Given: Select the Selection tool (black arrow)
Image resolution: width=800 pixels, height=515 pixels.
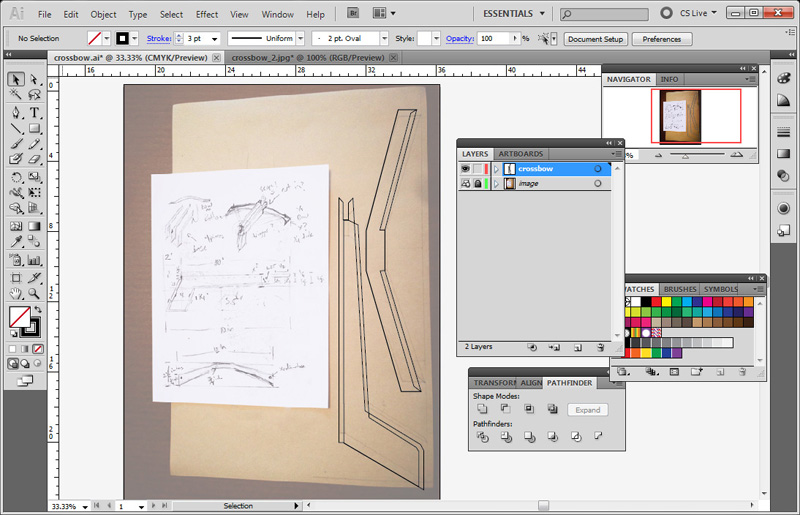Looking at the screenshot, I should (16, 79).
